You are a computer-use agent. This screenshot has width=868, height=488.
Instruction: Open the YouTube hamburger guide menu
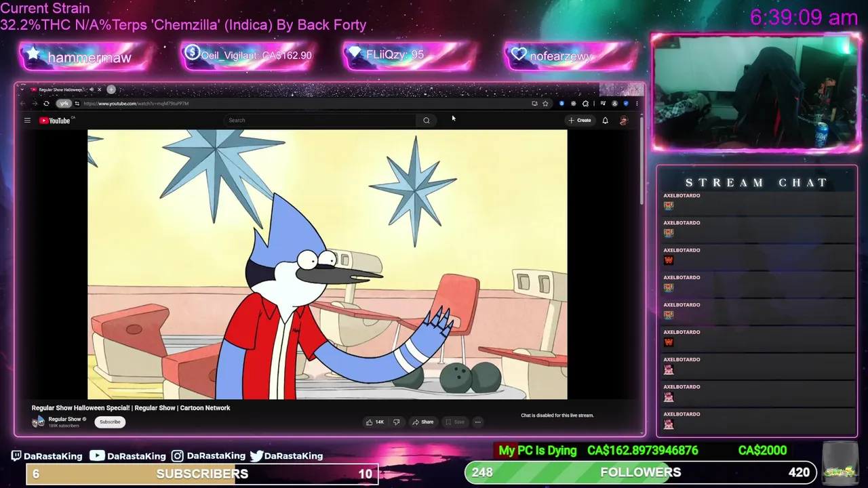click(x=27, y=121)
